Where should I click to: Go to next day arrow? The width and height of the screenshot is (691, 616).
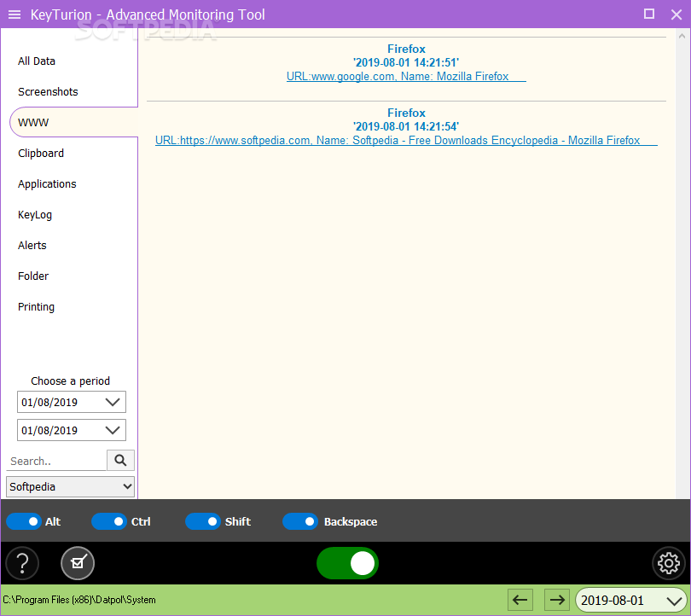click(557, 600)
